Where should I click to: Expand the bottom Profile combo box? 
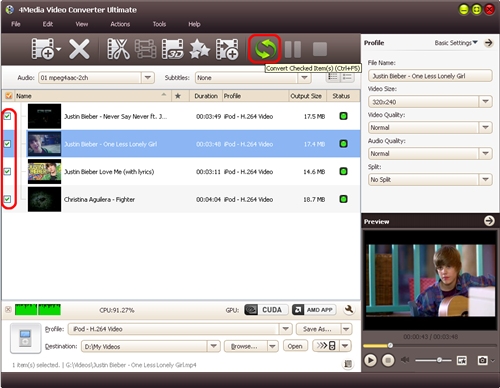point(285,329)
